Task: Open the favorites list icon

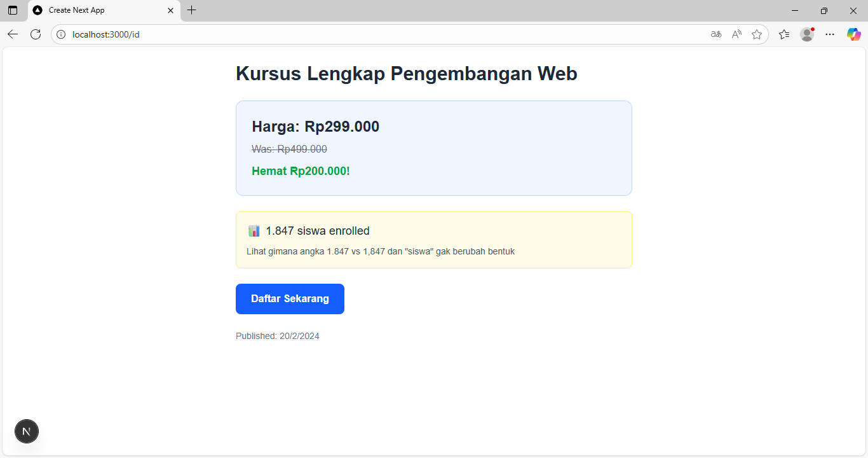Action: pos(784,34)
